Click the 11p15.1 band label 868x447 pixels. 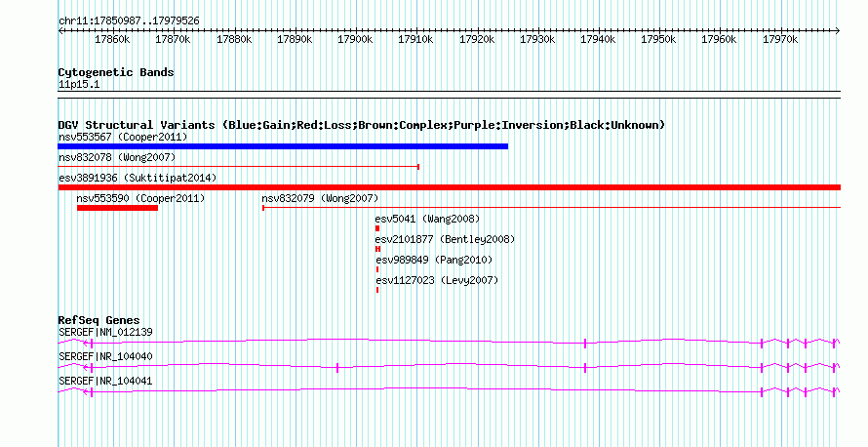click(79, 85)
